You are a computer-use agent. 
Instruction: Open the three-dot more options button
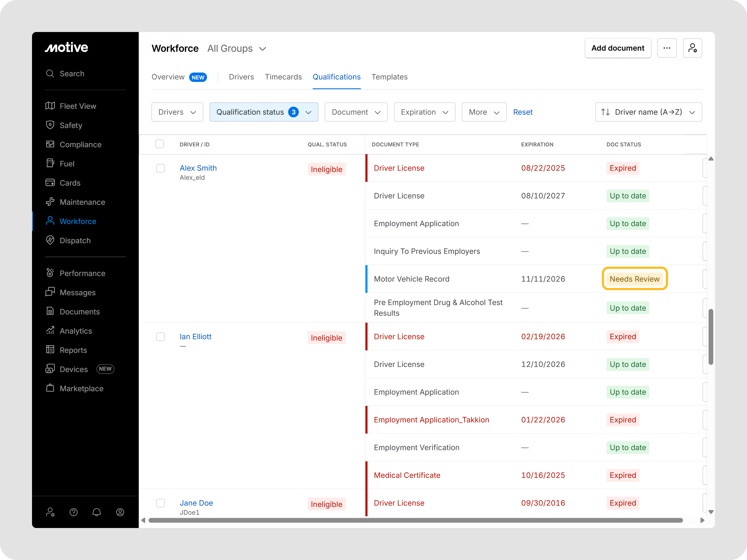point(666,48)
